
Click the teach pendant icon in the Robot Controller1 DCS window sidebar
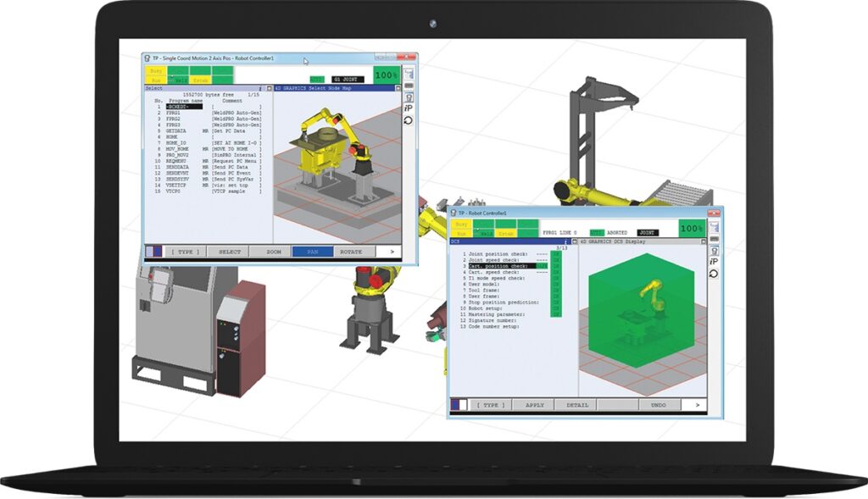tap(714, 250)
